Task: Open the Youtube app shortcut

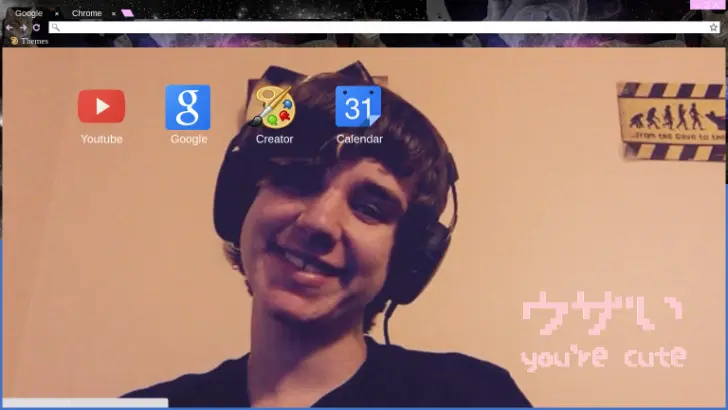Action: [101, 106]
